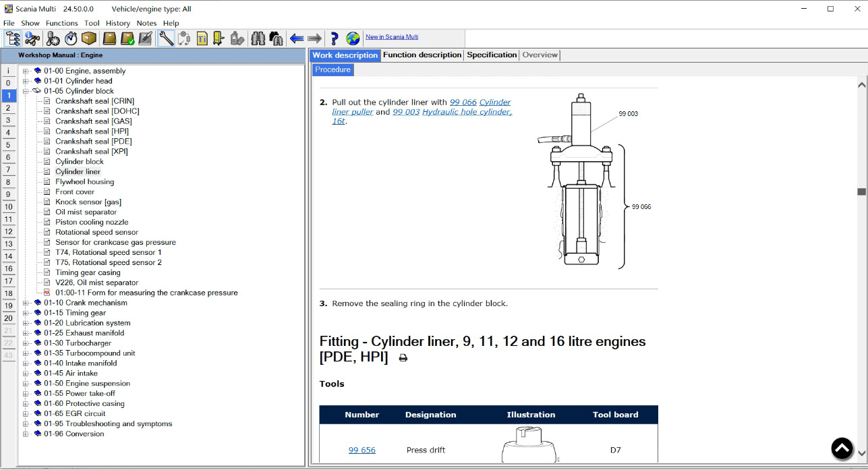Image resolution: width=868 pixels, height=470 pixels.
Task: Select Crankshaft seal [CRIN] in tree
Action: point(95,101)
